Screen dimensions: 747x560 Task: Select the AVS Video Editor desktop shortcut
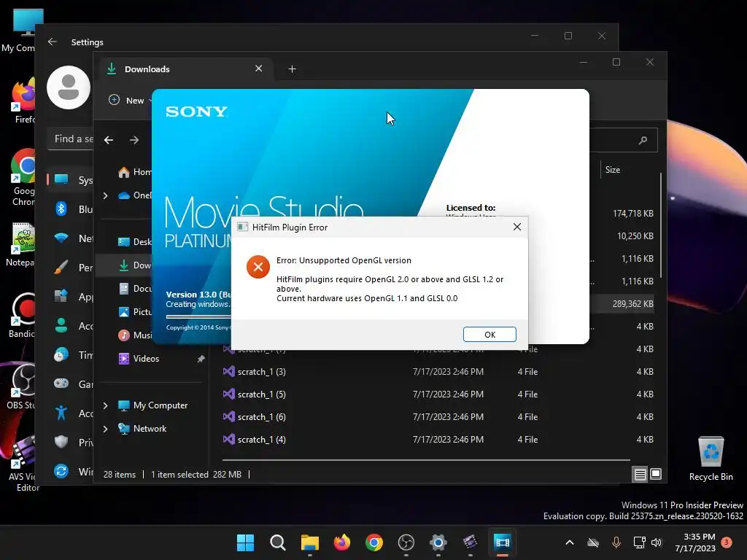coord(23,463)
